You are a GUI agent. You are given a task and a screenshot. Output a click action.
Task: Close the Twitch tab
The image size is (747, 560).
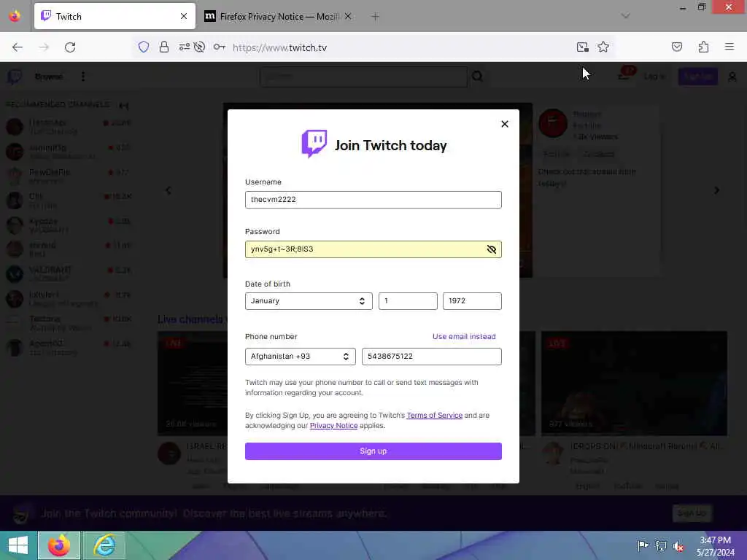point(184,17)
